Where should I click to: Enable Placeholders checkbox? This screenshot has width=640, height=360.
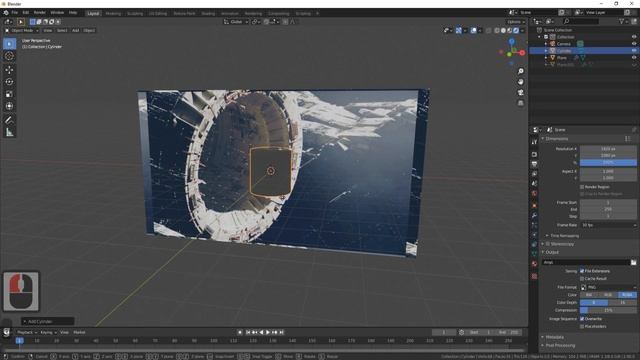(x=582, y=327)
